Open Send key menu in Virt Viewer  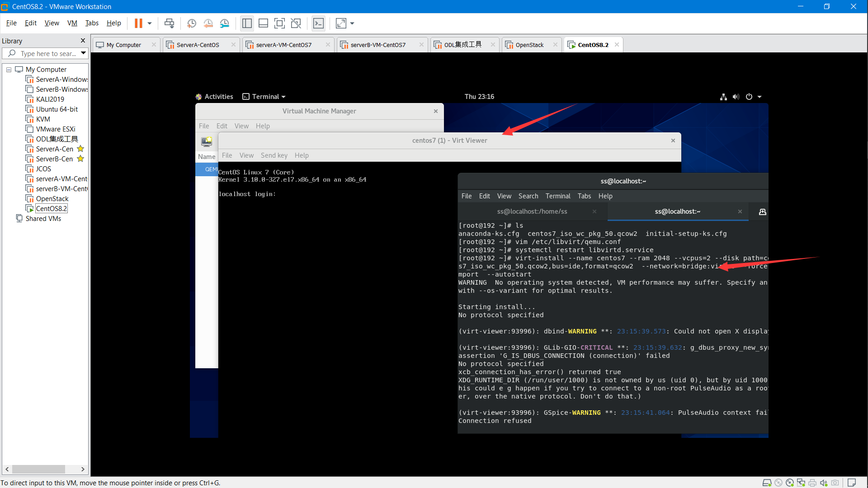tap(274, 155)
